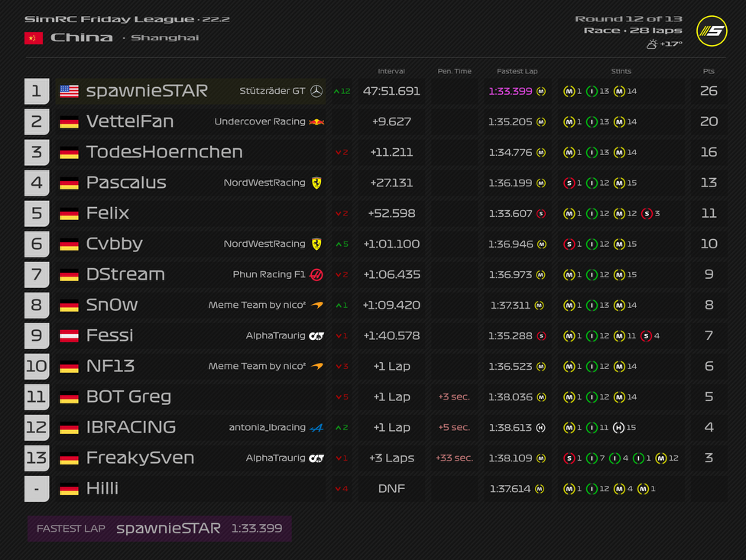
Task: Click the Ferrari logo in Pascalus row
Action: click(x=316, y=183)
